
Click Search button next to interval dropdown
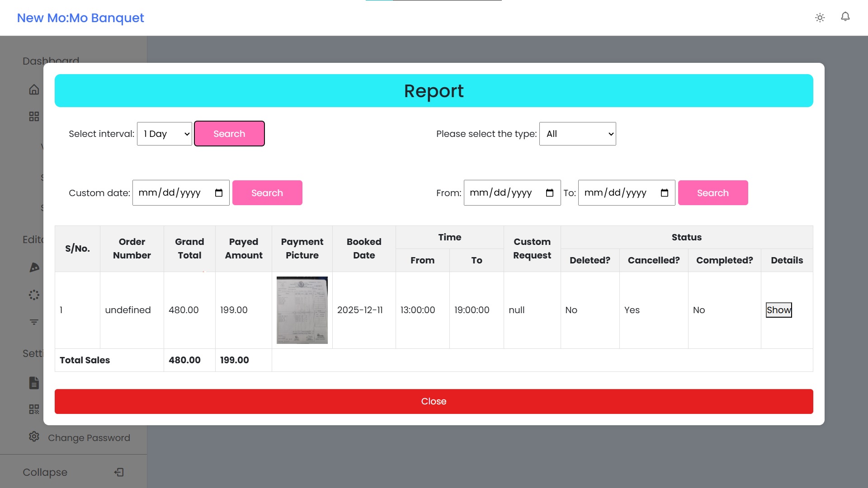tap(229, 134)
